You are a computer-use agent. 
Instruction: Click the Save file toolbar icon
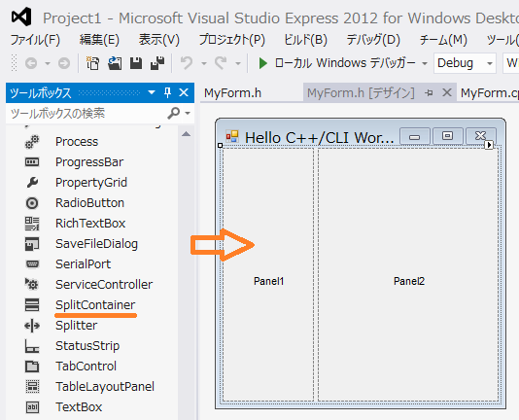[136, 63]
